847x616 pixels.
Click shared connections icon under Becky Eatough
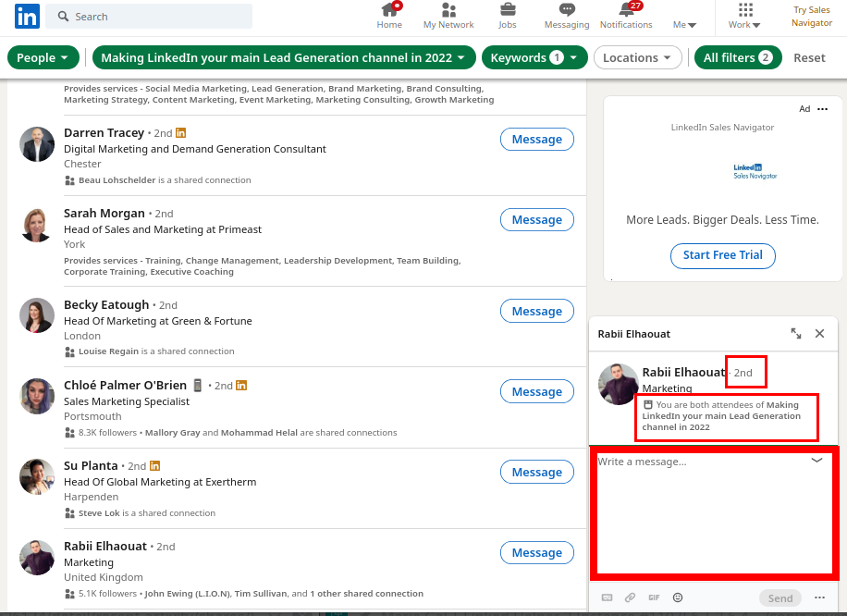click(69, 351)
